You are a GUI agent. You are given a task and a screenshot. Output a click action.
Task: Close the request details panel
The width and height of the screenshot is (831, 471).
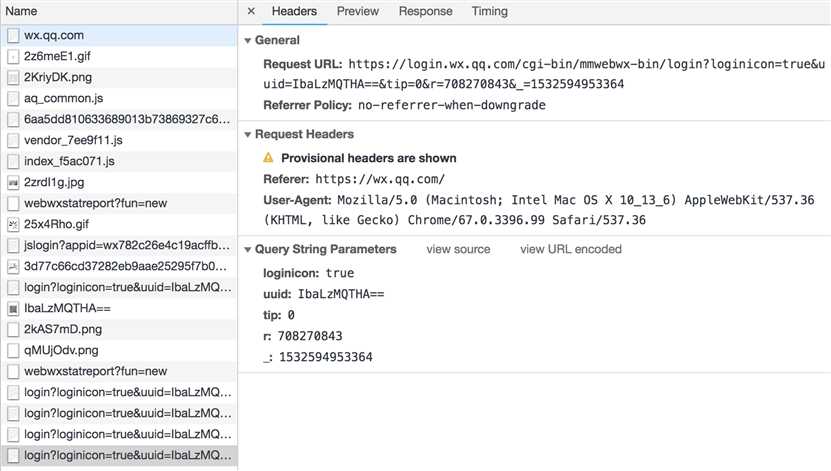(x=251, y=11)
